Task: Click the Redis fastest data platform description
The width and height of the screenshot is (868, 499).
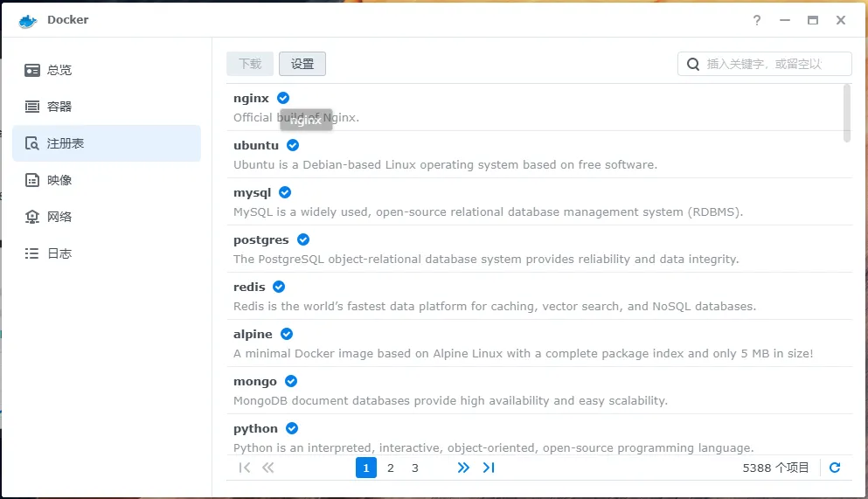Action: (x=495, y=307)
